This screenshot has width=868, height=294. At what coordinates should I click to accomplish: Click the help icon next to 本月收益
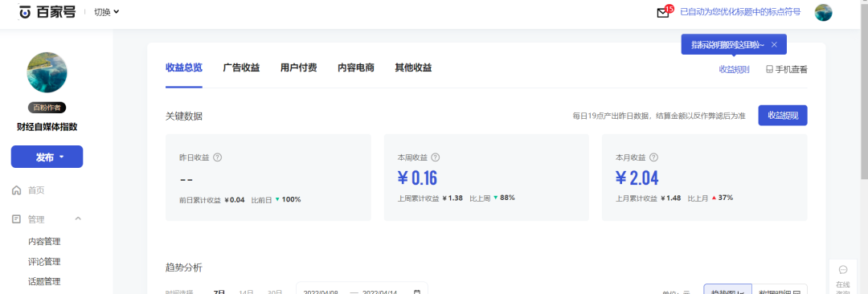click(653, 157)
